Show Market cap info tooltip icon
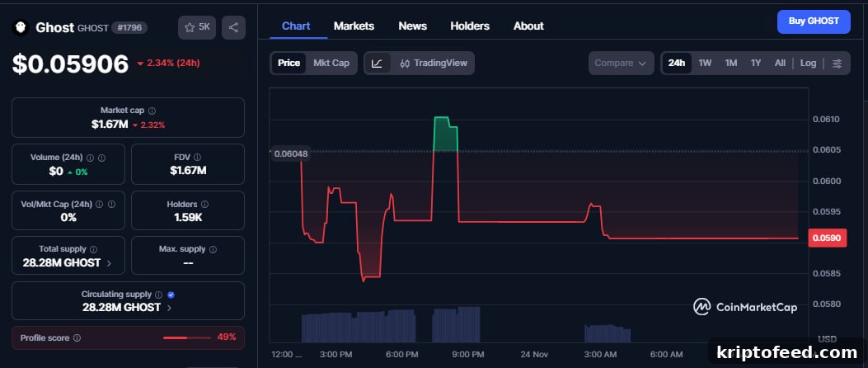The width and height of the screenshot is (868, 368). tap(152, 111)
